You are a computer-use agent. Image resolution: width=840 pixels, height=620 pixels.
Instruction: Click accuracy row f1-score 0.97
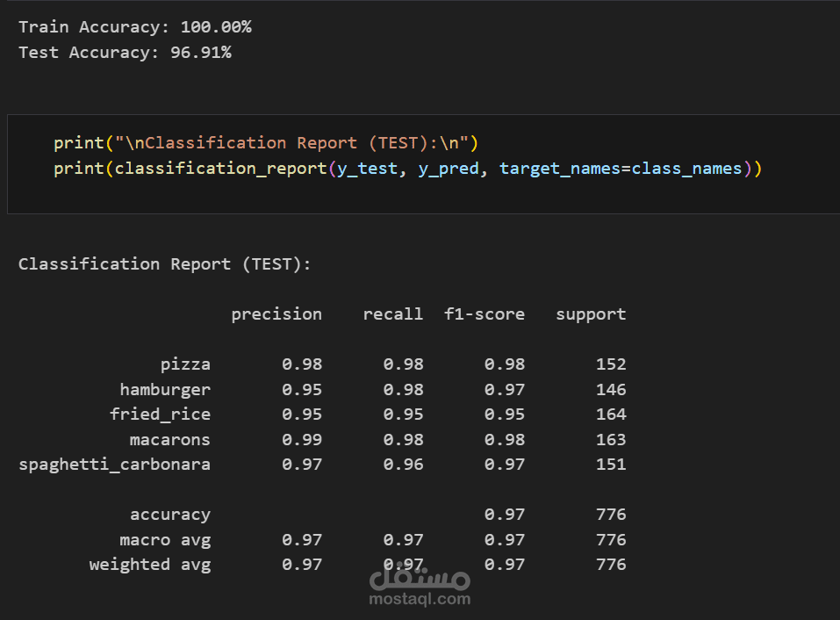pyautogui.click(x=504, y=515)
